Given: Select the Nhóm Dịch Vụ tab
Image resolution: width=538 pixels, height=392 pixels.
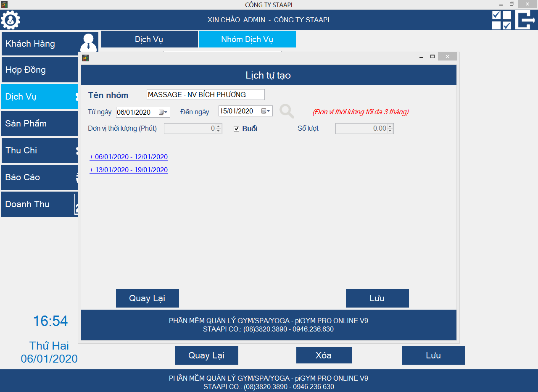Looking at the screenshot, I should tap(247, 39).
